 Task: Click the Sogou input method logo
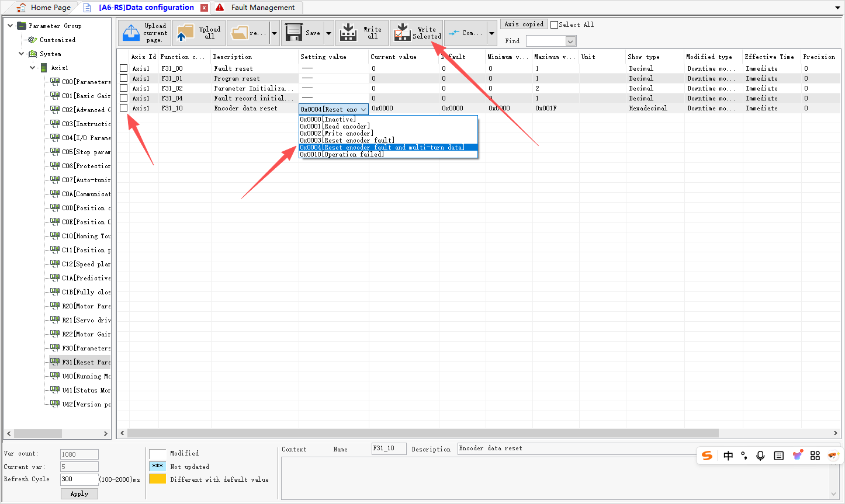point(707,456)
